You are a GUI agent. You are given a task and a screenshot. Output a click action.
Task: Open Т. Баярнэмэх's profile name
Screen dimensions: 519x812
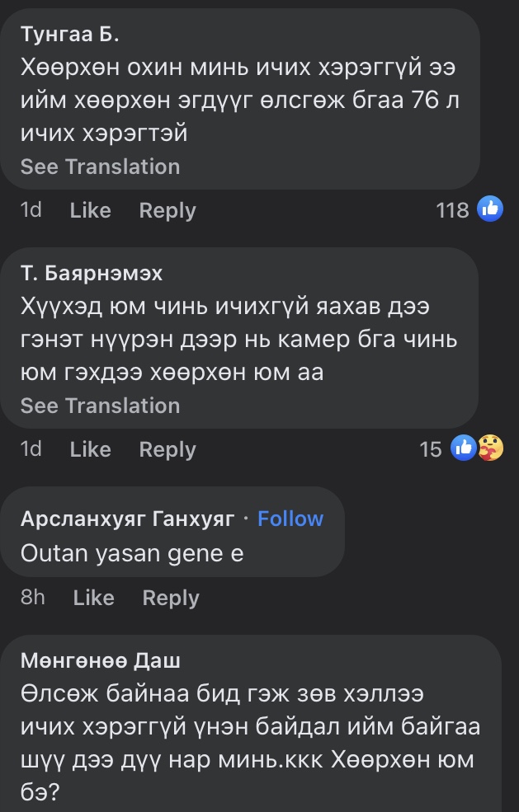[x=92, y=273]
